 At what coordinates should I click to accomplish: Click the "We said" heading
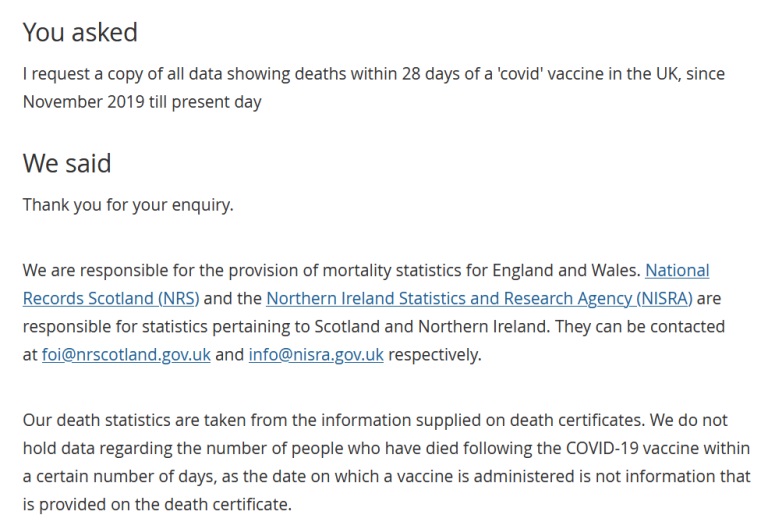click(x=67, y=162)
